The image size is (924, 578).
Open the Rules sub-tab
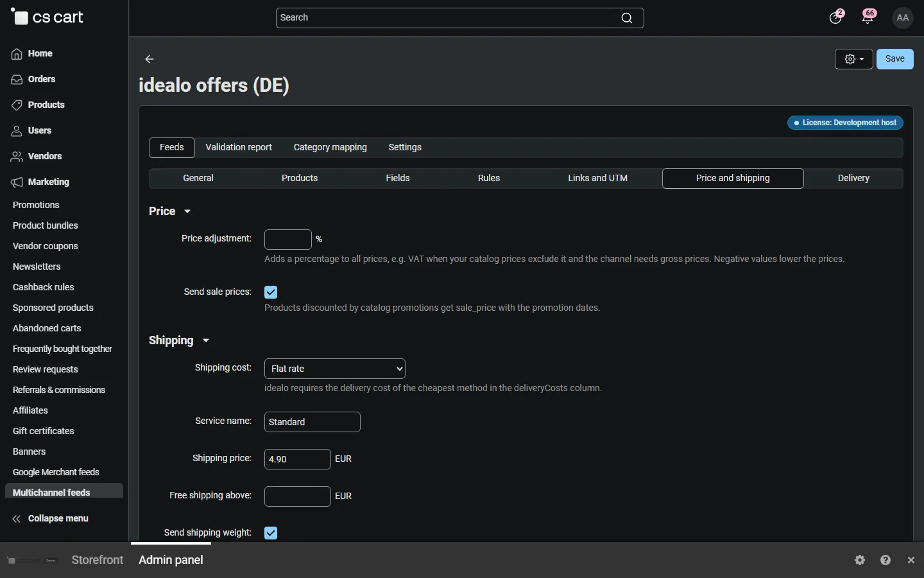[489, 178]
